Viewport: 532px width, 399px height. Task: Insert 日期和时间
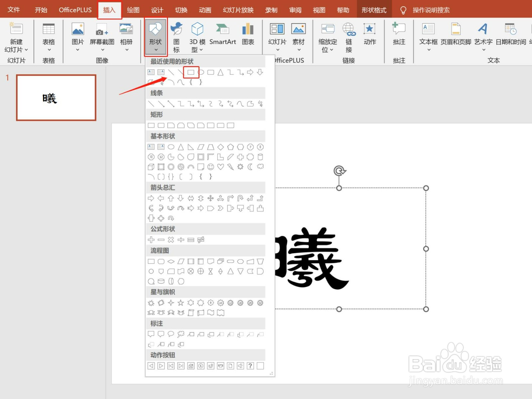point(511,33)
